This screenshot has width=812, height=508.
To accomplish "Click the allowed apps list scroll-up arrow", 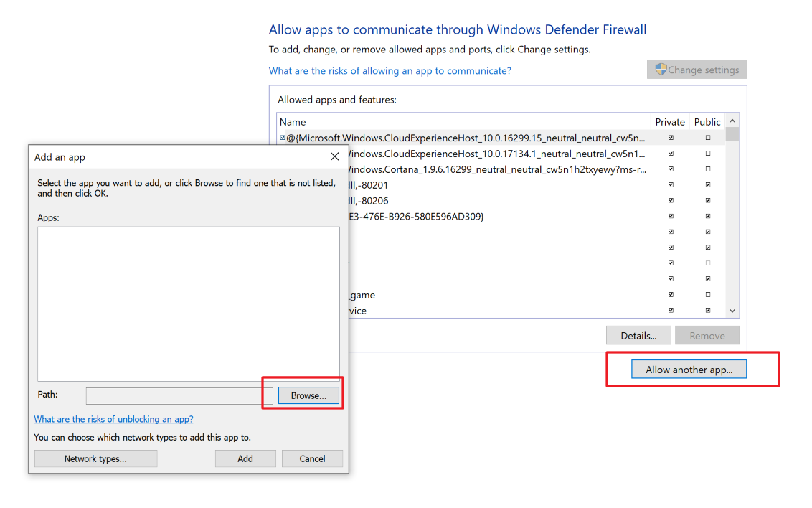I will tap(732, 121).
